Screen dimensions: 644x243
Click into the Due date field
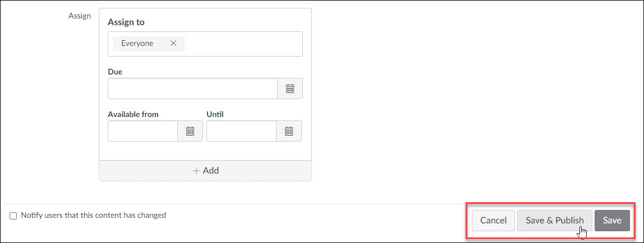point(192,88)
